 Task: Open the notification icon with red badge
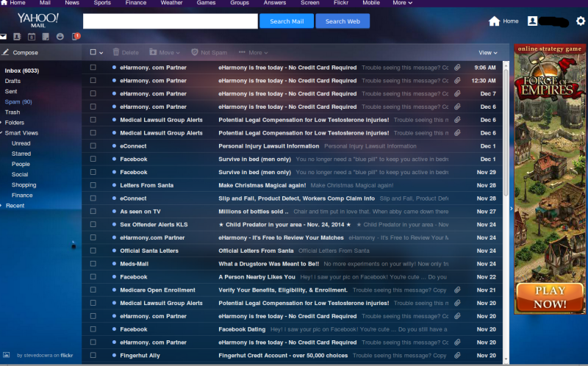tap(76, 36)
